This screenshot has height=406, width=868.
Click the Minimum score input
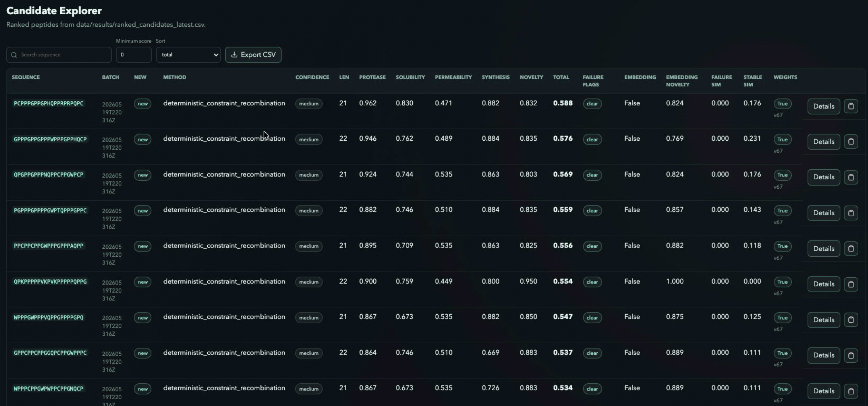tap(134, 54)
